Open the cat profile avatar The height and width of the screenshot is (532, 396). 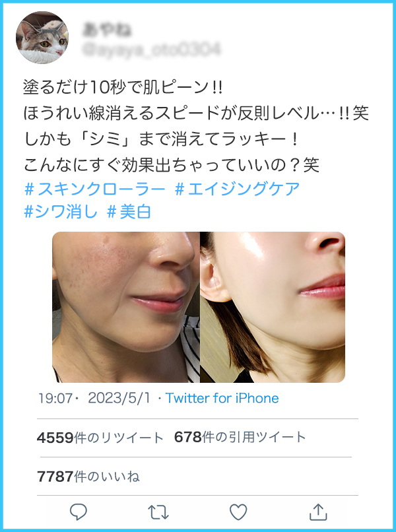42,38
